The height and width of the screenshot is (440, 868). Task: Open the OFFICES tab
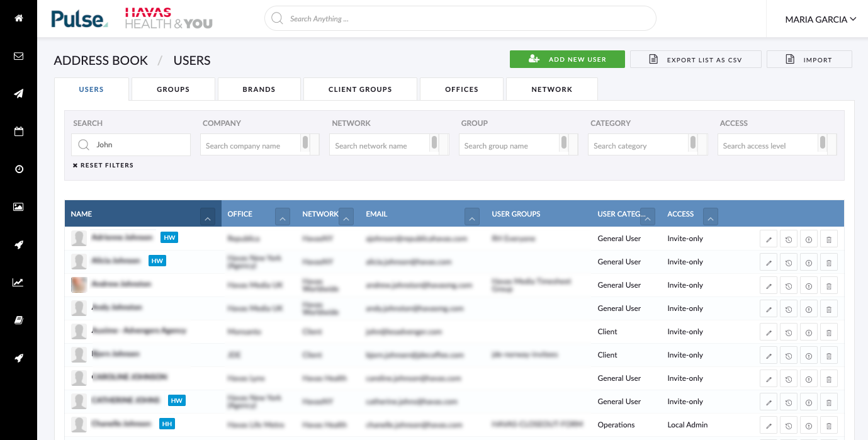pos(461,89)
